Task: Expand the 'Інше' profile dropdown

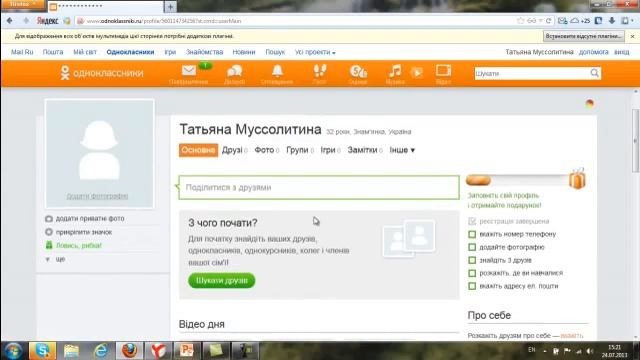Action: (402, 150)
